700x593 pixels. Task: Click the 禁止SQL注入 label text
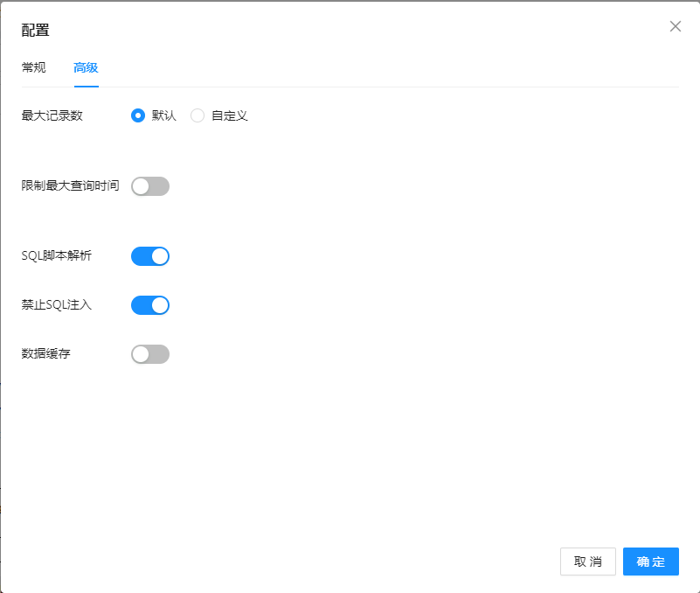coord(56,304)
